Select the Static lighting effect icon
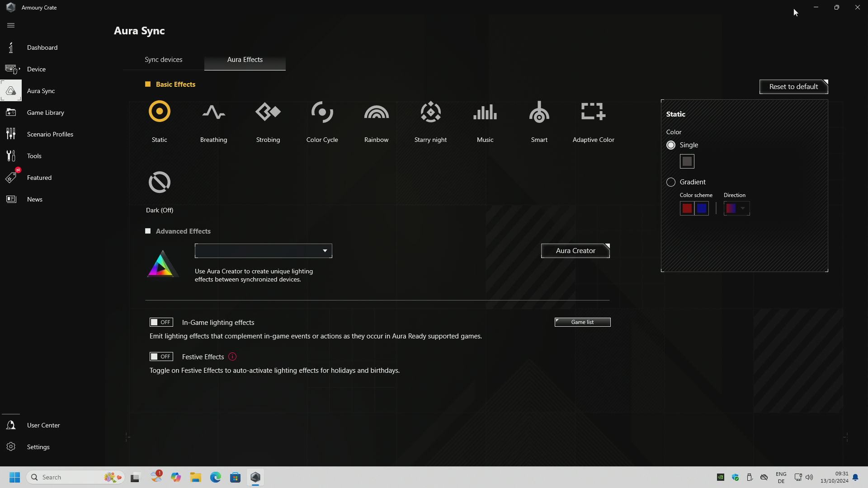This screenshot has width=868, height=488. coord(159,112)
